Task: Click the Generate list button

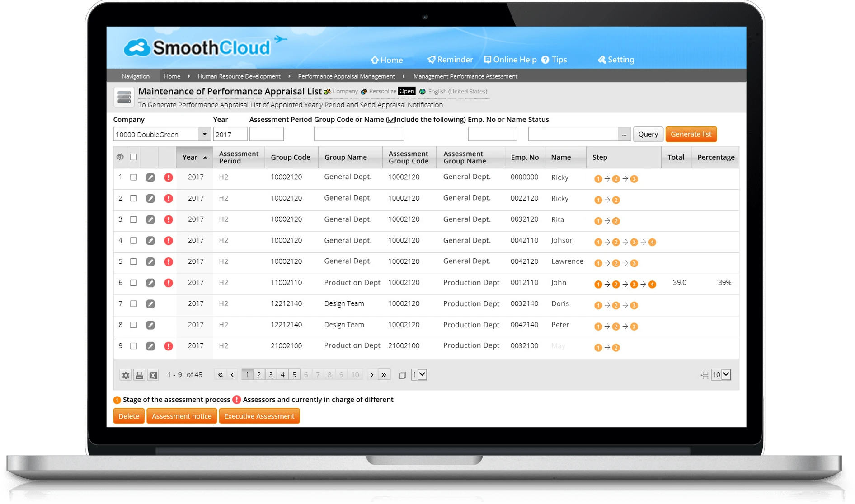Action: click(x=691, y=134)
